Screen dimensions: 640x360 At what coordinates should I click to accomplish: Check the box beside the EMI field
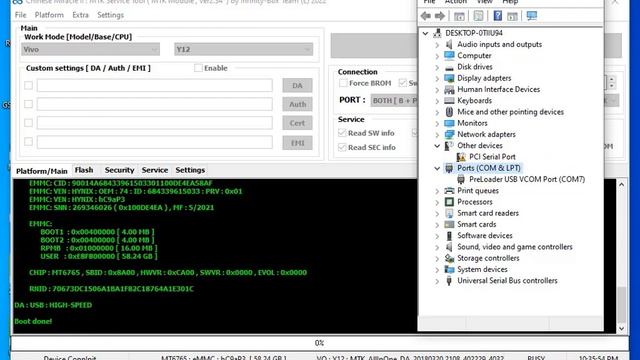click(x=28, y=142)
